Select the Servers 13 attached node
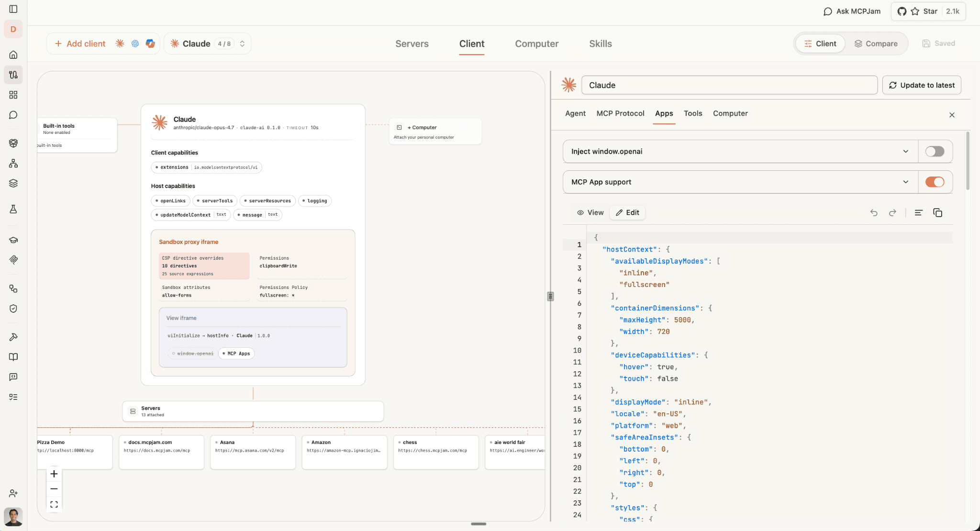Viewport: 980px width, 531px height. coord(253,411)
